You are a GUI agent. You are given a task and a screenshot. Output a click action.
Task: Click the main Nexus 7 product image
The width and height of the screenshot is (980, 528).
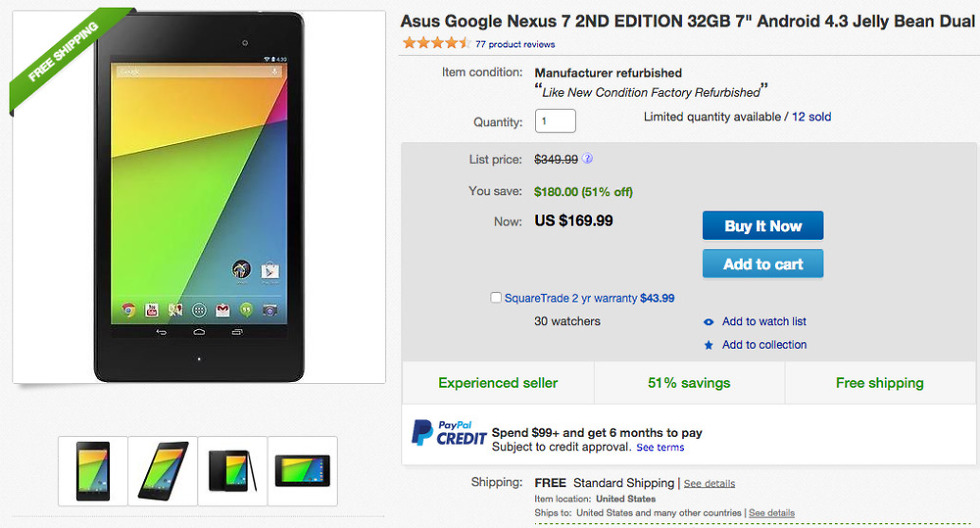click(x=199, y=197)
